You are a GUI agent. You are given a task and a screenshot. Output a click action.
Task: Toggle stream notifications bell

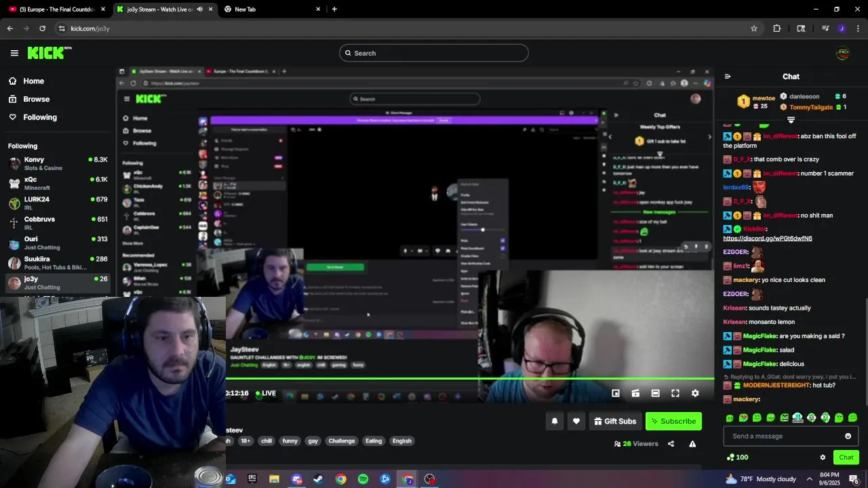pyautogui.click(x=555, y=421)
